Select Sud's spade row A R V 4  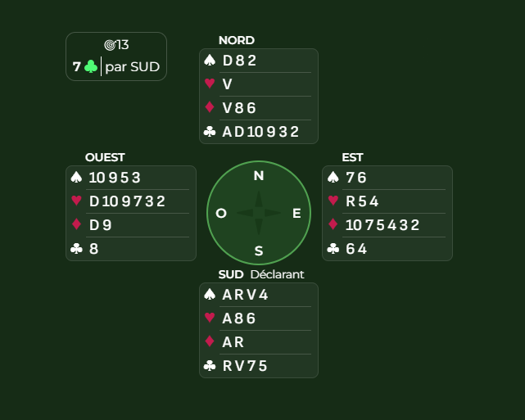[245, 295]
